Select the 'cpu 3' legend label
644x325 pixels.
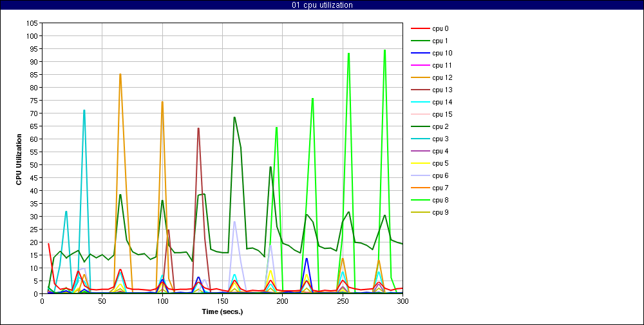[440, 139]
